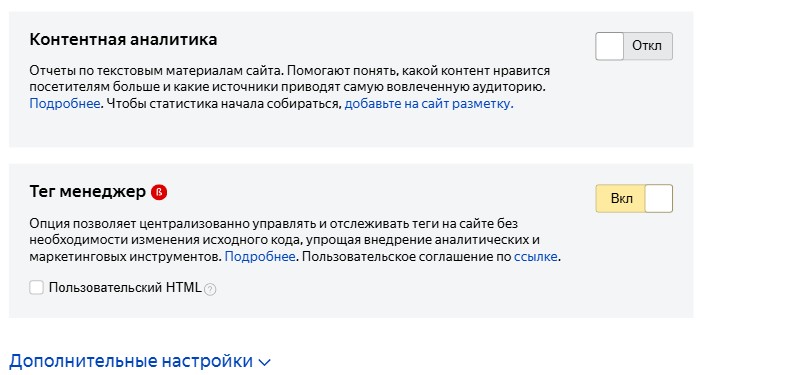Click the Контентная аналитика description paragraph
Screen dimensions: 794x375
tap(290, 87)
